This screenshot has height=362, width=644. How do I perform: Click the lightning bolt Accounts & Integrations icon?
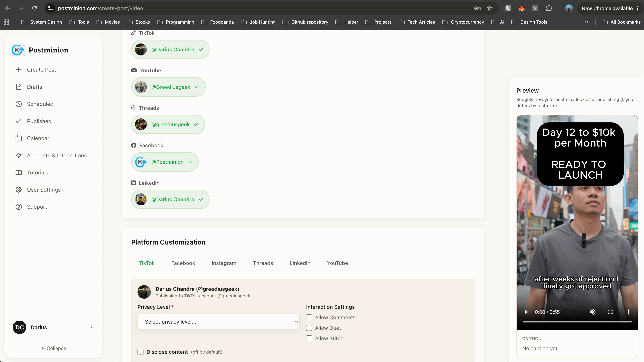(19, 156)
